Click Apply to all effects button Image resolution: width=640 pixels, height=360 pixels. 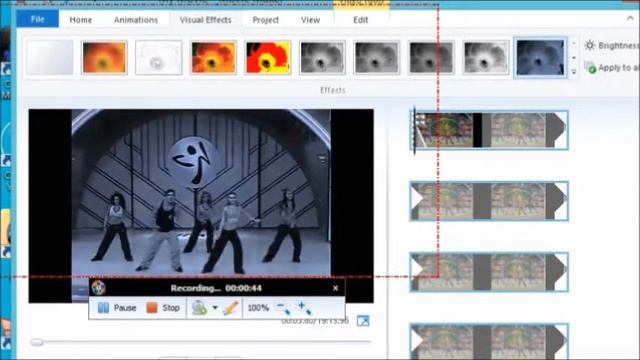click(x=611, y=67)
